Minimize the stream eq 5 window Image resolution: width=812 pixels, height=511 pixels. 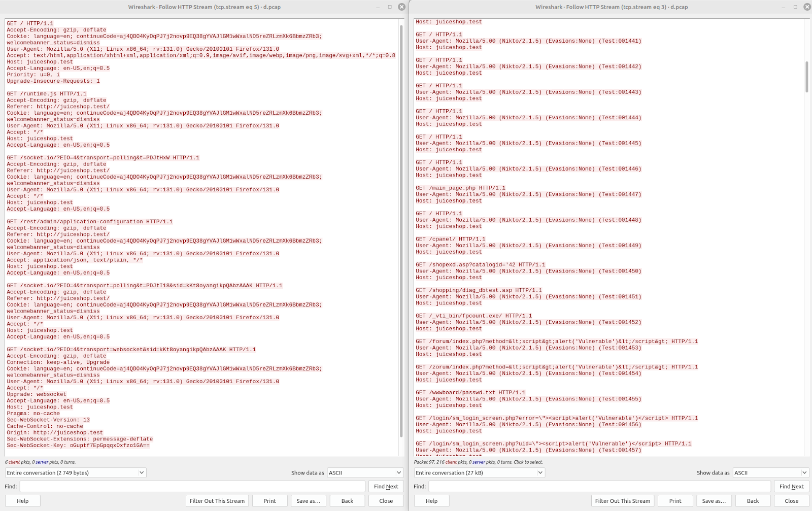pos(378,7)
